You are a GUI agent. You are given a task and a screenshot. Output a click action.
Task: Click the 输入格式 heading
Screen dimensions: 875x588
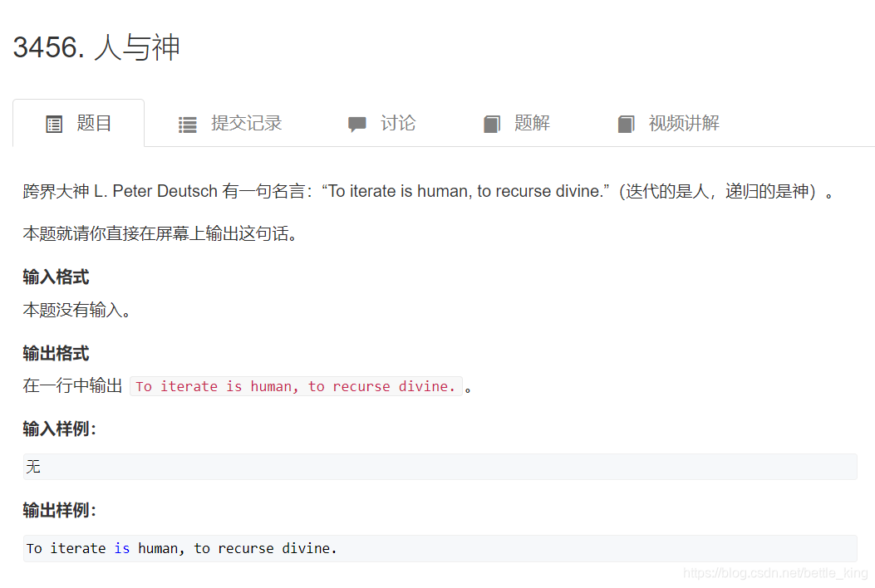click(x=56, y=277)
